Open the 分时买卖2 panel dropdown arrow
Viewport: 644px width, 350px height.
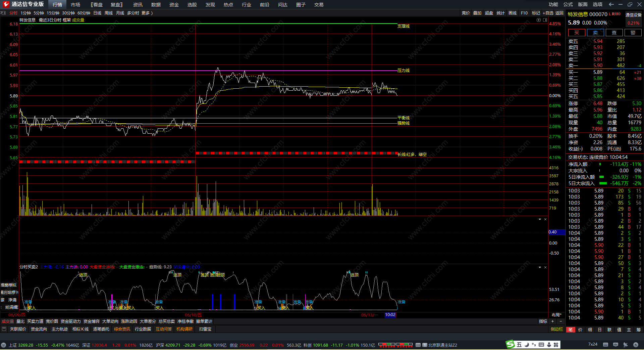coord(540,267)
